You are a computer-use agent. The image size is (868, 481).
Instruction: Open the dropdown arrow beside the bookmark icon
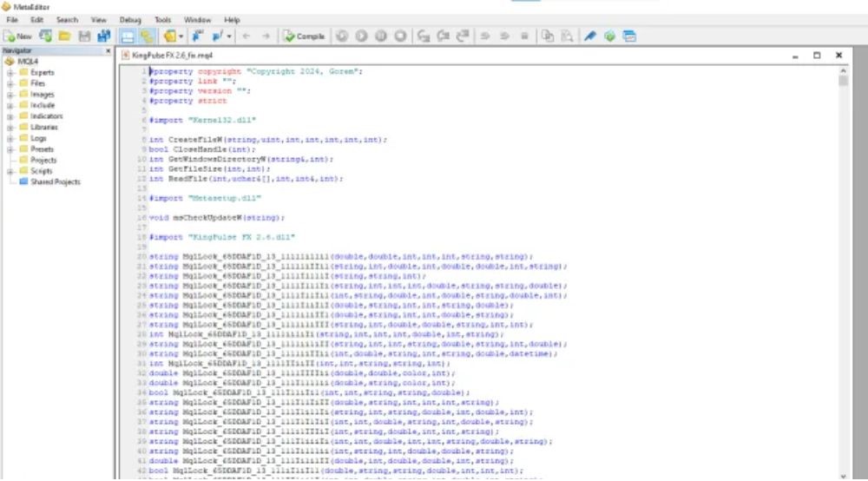228,36
